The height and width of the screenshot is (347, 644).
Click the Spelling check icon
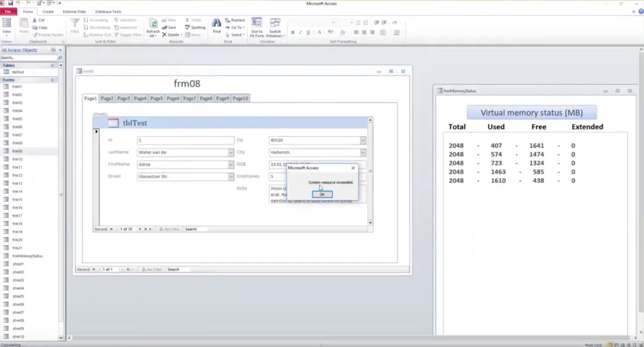point(188,28)
